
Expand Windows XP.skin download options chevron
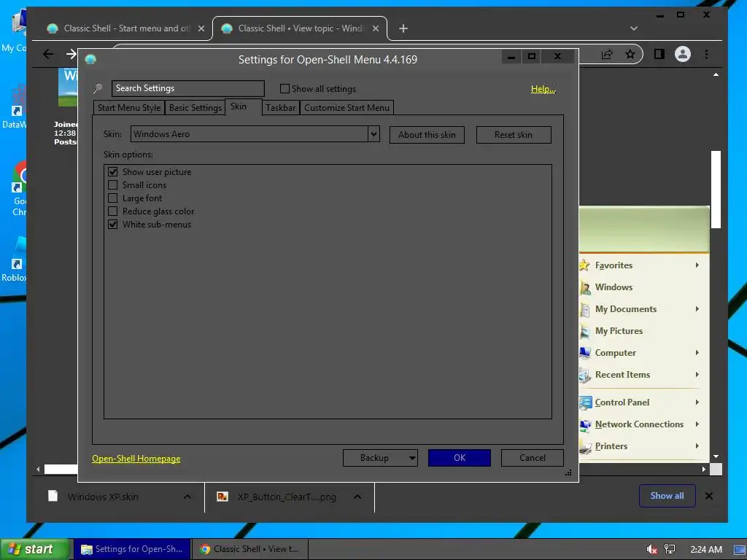point(187,497)
